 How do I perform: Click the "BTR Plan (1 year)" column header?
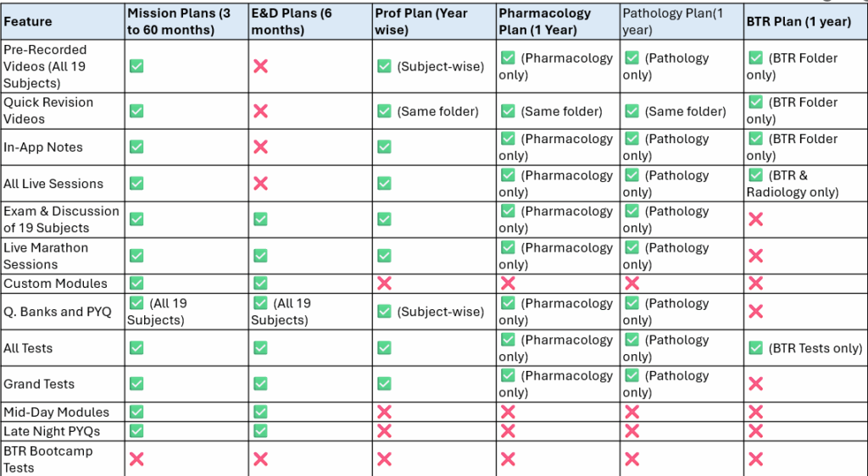798,21
